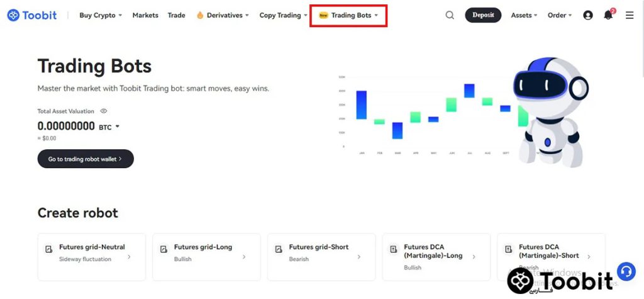
Task: Click Bearish subtitle under Futures grid-Short
Action: tap(299, 259)
